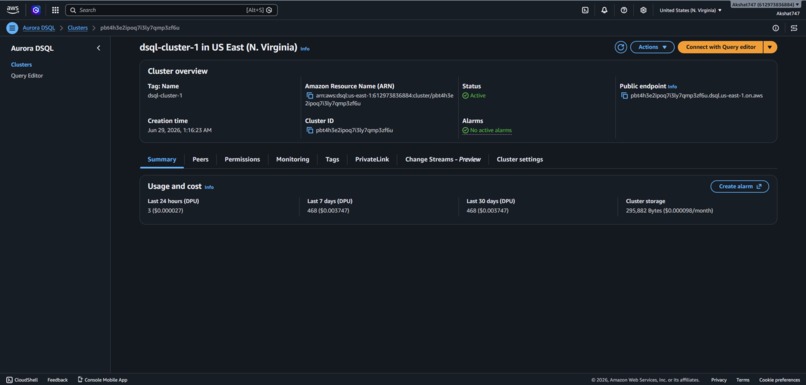This screenshot has width=806, height=385.
Task: Open the Monitoring tab
Action: coord(292,159)
